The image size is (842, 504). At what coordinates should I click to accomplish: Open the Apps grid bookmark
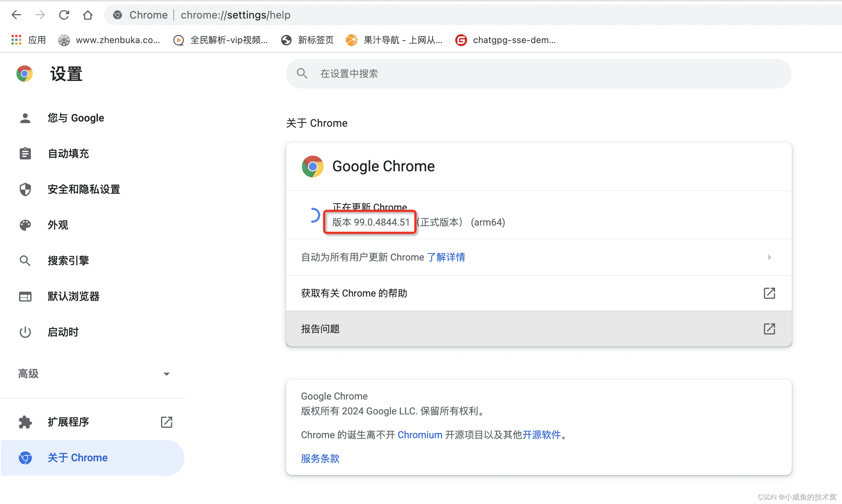coord(16,40)
